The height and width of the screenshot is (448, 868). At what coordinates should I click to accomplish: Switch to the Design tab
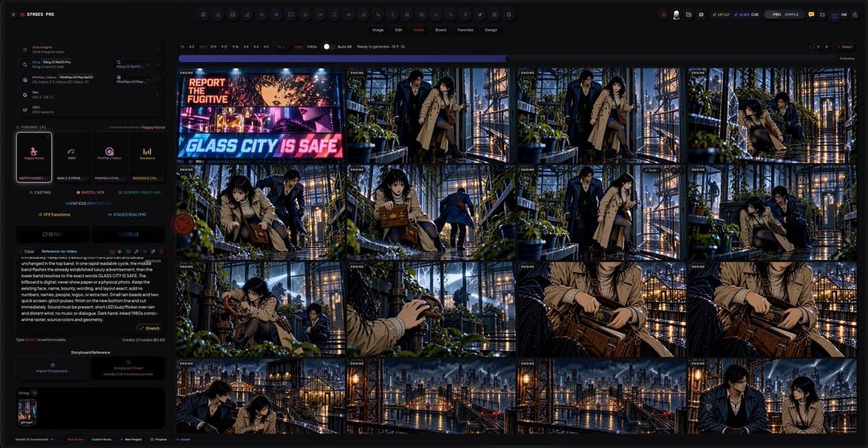click(x=490, y=30)
